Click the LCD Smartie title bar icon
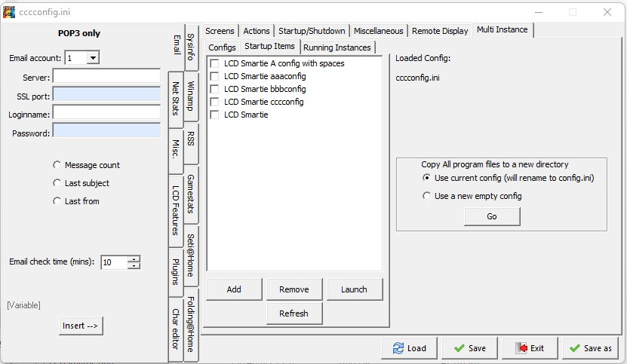Screen dimensions: 627x364 [9, 12]
